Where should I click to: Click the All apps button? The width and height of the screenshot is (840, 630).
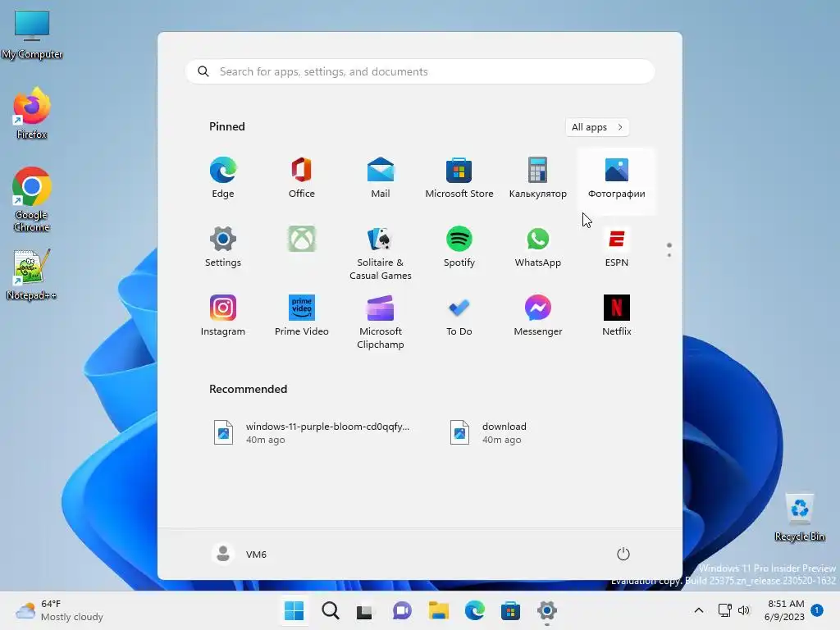point(597,127)
